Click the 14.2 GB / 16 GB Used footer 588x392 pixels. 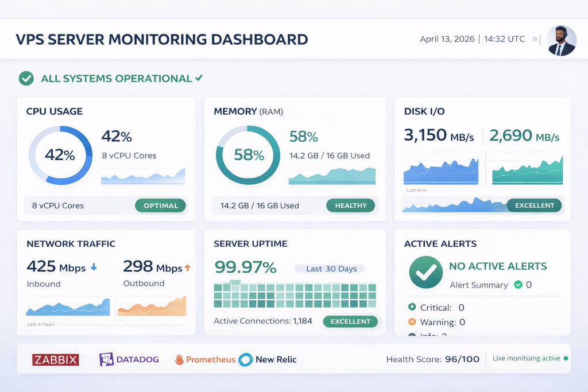(260, 205)
